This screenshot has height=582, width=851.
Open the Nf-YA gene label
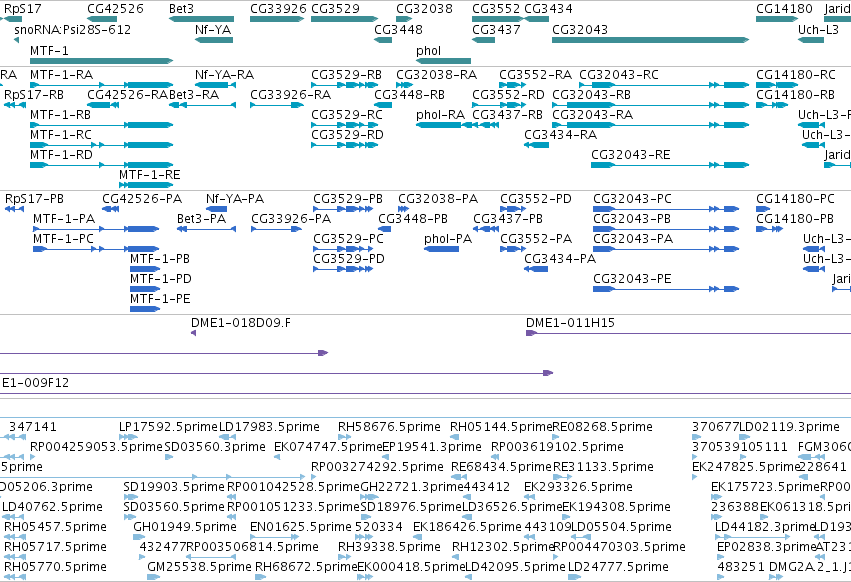click(213, 30)
